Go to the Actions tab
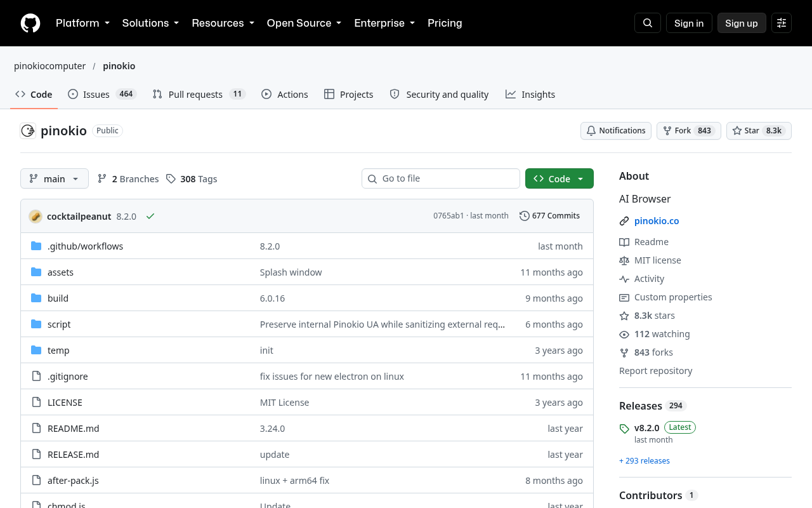 coord(285,94)
